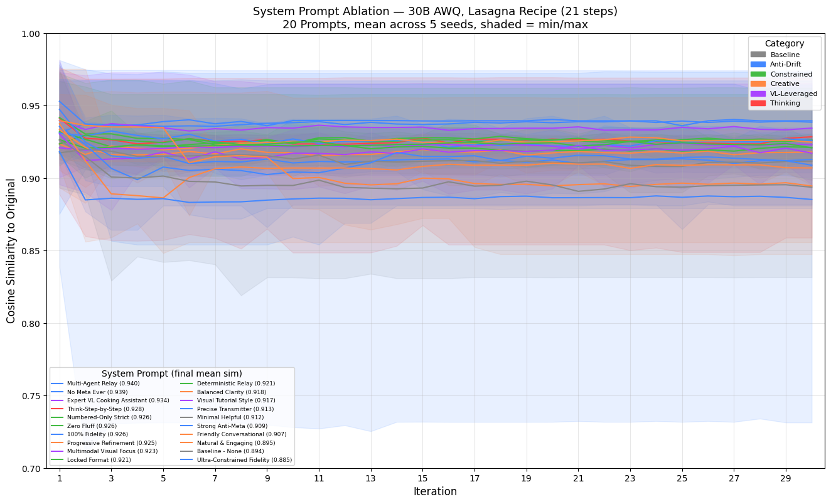Click the 'Category' legend title
Image resolution: width=831 pixels, height=504 pixels.
click(x=784, y=43)
